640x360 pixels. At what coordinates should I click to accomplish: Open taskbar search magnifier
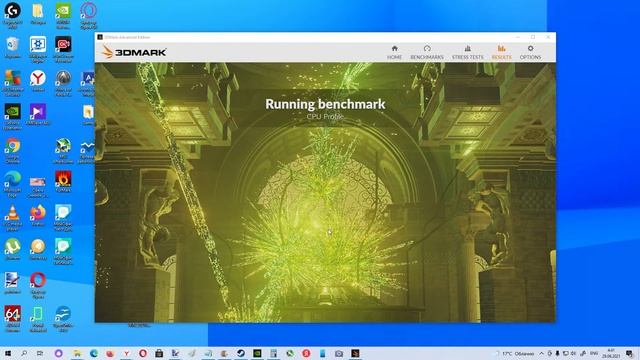coord(24,353)
